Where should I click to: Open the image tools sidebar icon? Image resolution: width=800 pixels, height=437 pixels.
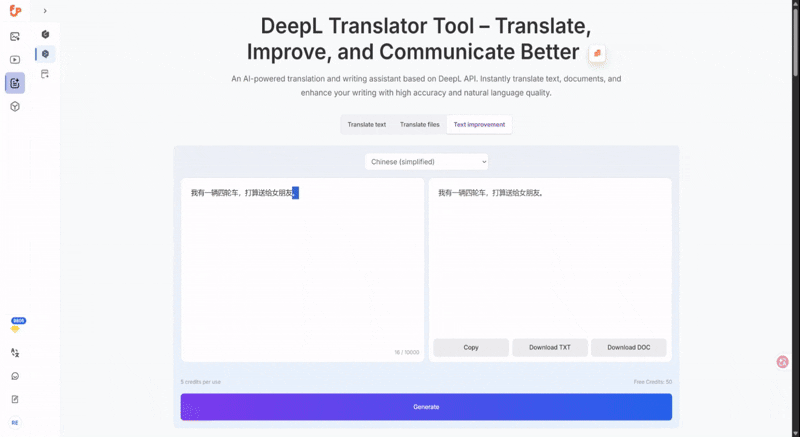pyautogui.click(x=15, y=36)
